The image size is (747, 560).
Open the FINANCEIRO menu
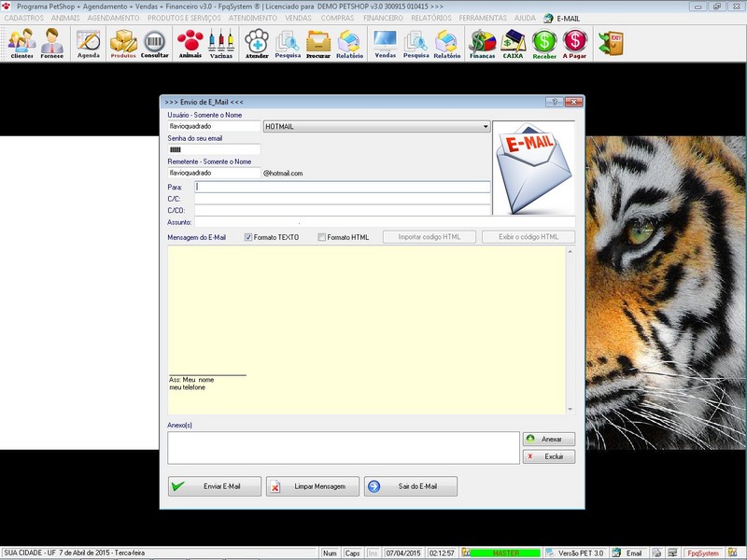383,18
